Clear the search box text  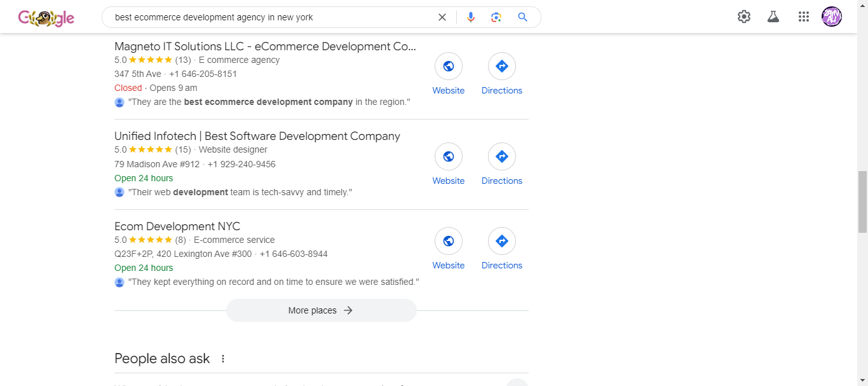(442, 17)
